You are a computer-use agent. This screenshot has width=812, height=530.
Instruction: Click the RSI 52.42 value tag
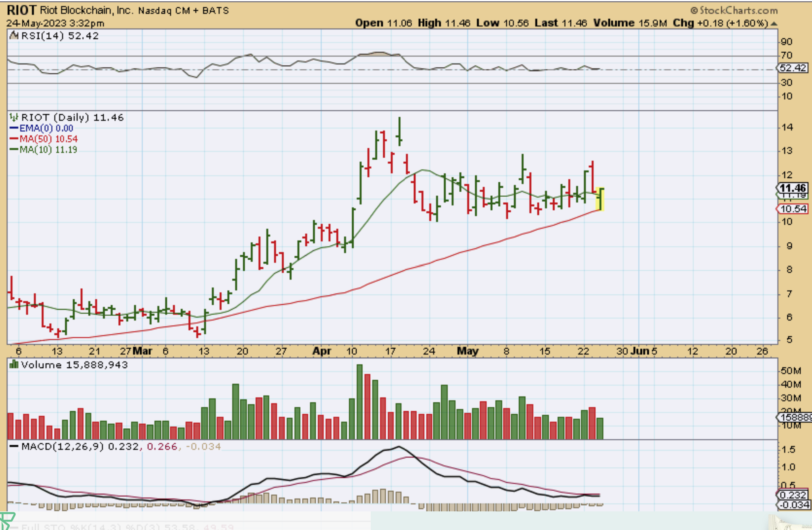point(793,68)
